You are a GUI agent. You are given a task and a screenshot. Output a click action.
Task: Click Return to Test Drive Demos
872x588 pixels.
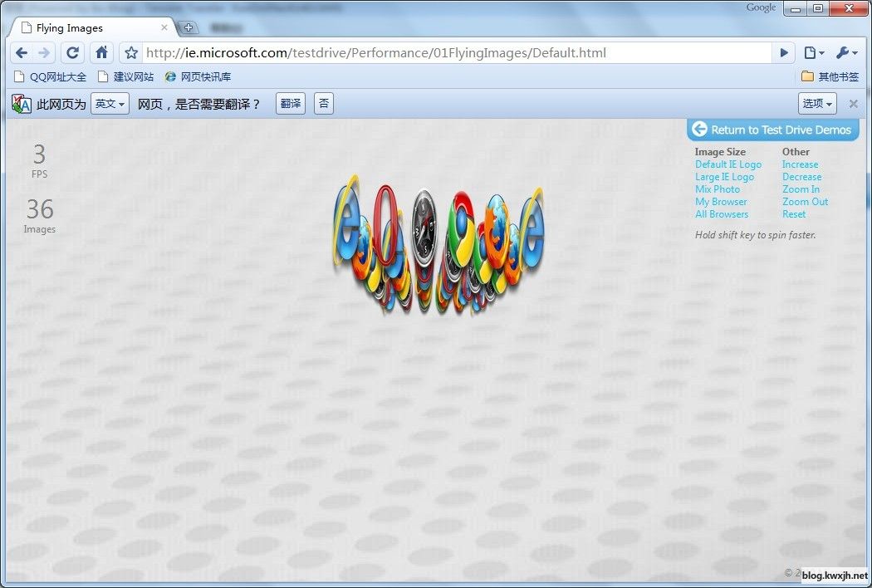pyautogui.click(x=773, y=130)
